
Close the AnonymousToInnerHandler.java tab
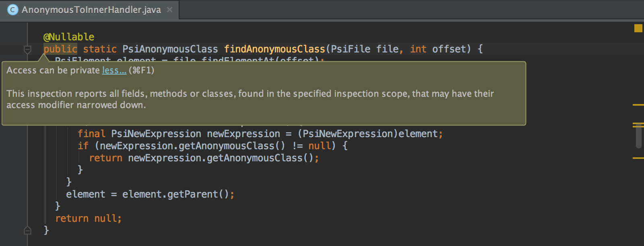coord(170,10)
